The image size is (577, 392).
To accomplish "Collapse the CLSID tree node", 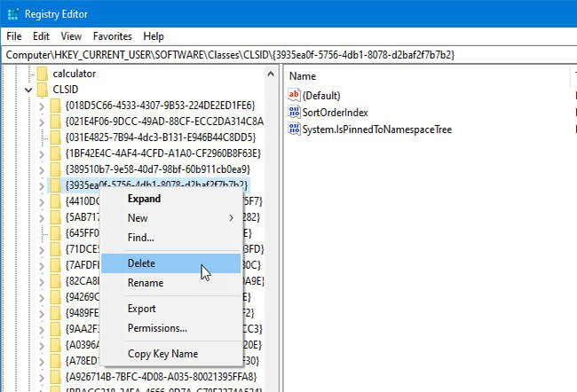I will [x=28, y=90].
